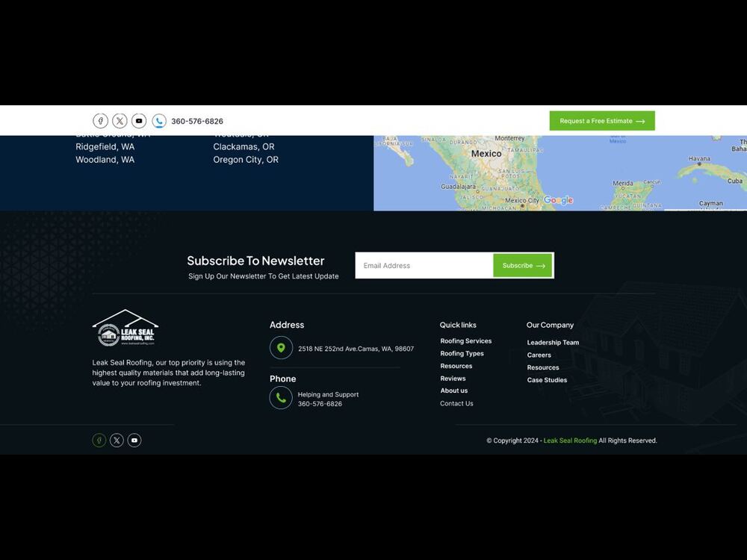Screen dimensions: 747x560
Task: Open the Reviews quick link
Action: (453, 379)
